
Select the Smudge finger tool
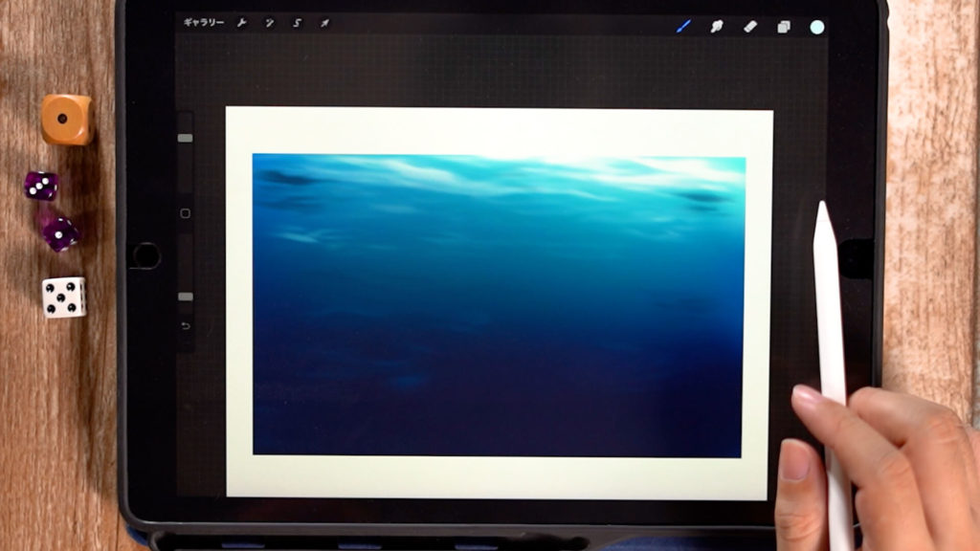(716, 27)
